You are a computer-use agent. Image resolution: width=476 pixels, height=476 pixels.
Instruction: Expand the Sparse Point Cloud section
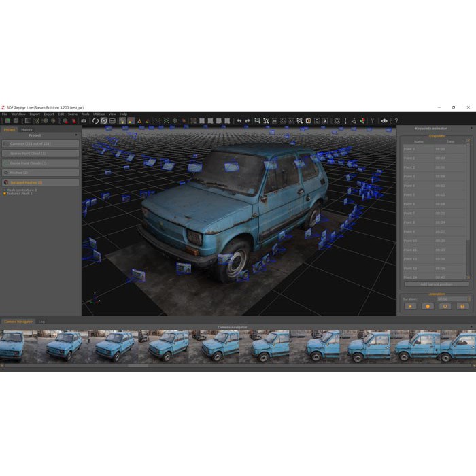(41, 153)
